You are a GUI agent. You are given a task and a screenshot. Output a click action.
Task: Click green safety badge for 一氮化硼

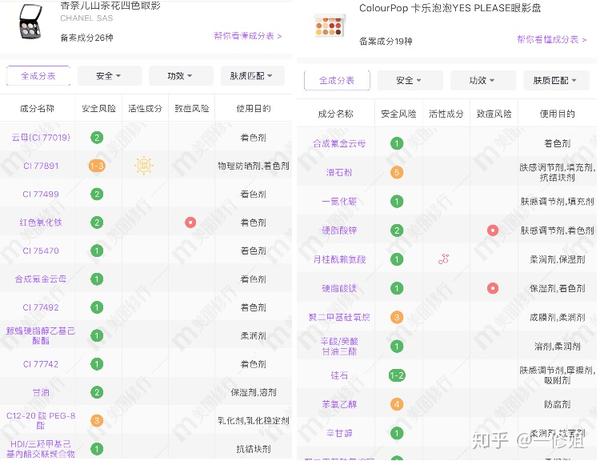click(397, 201)
